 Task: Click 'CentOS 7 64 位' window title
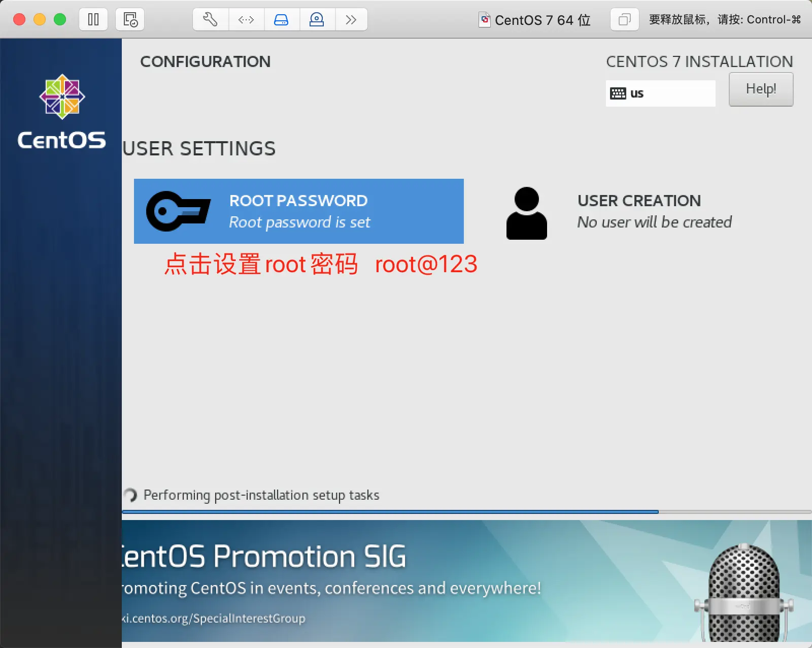543,20
